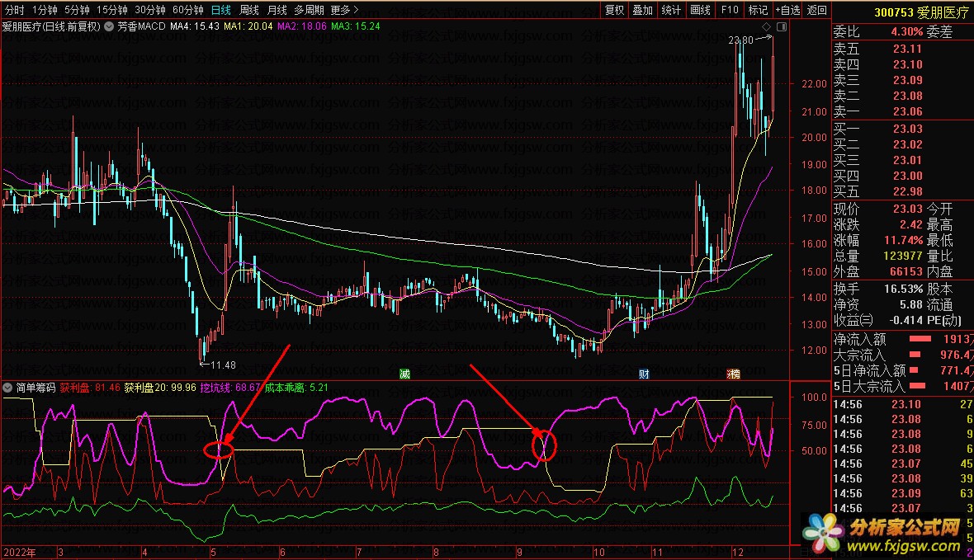Click the 复权 button
This screenshot has width=974, height=560.
[x=614, y=10]
